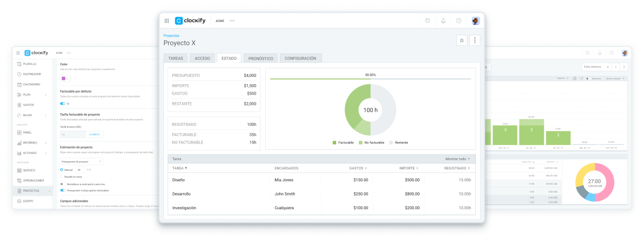Image resolution: width=644 pixels, height=238 pixels.
Task: Open the user avatar in center window
Action: 475,21
